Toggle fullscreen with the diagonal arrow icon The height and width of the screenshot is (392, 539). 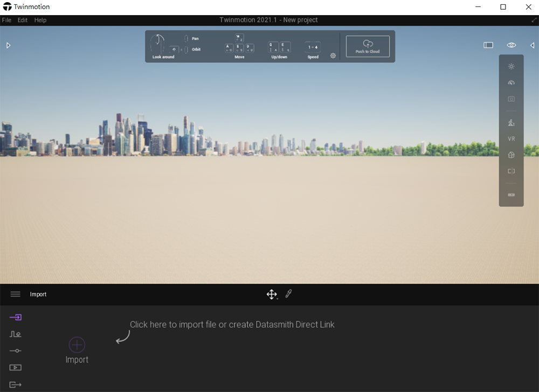(534, 20)
